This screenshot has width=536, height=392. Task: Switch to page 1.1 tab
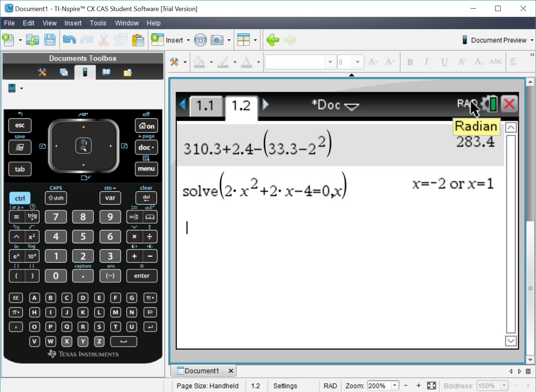206,106
